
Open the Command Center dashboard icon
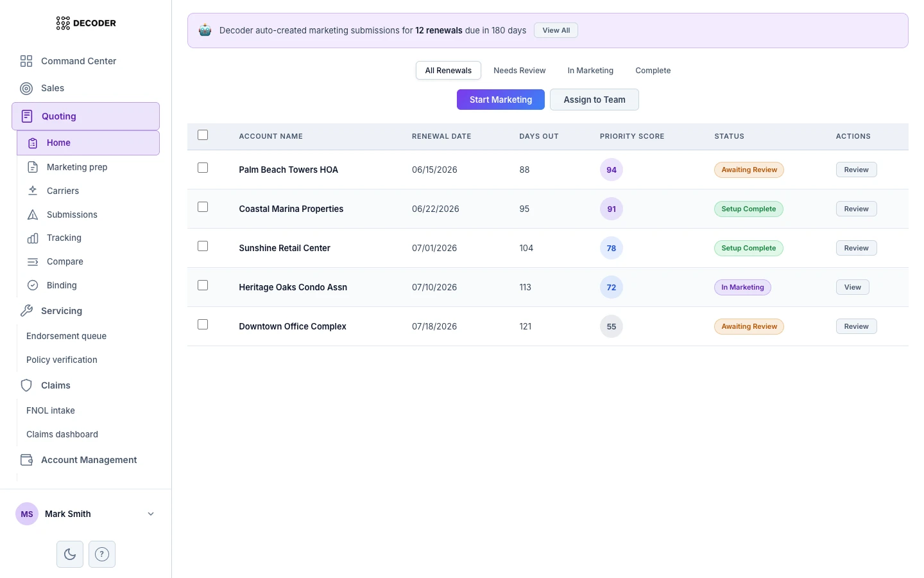point(26,61)
